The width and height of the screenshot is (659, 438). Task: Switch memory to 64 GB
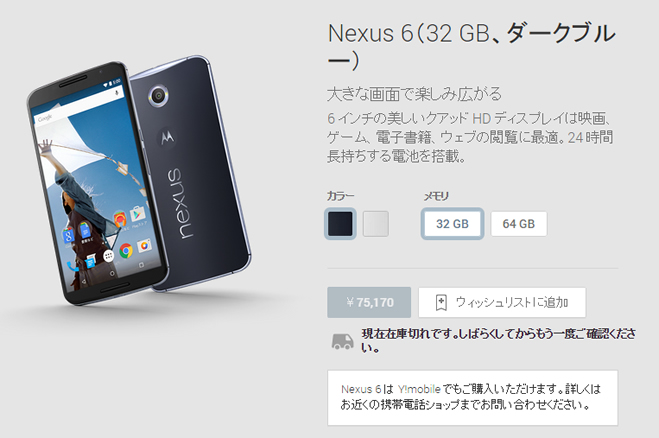point(519,224)
